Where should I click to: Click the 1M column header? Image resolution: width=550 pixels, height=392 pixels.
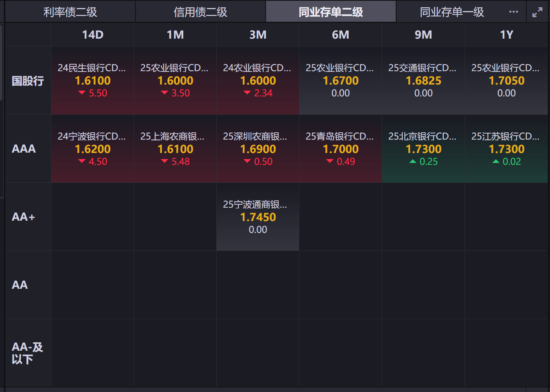175,35
